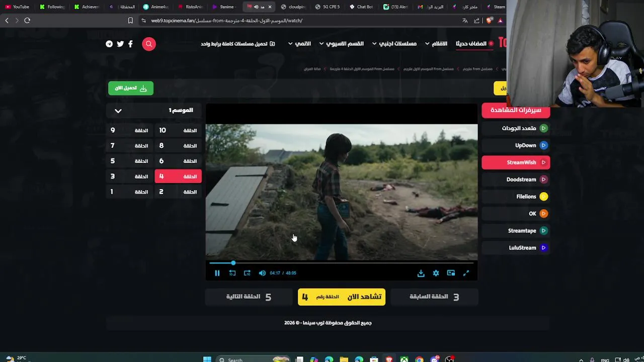This screenshot has width=644, height=362.
Task: Open تحميل مسلسلات كاملة برابط واحد link
Action: 237,44
